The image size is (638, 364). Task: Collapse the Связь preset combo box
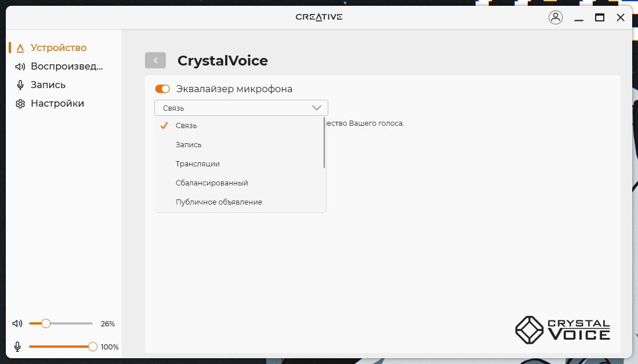(241, 108)
